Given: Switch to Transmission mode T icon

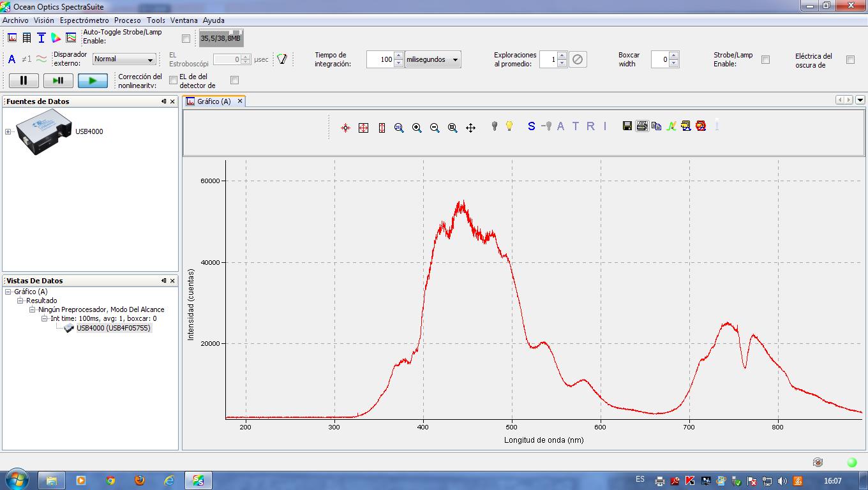Looking at the screenshot, I should [576, 126].
